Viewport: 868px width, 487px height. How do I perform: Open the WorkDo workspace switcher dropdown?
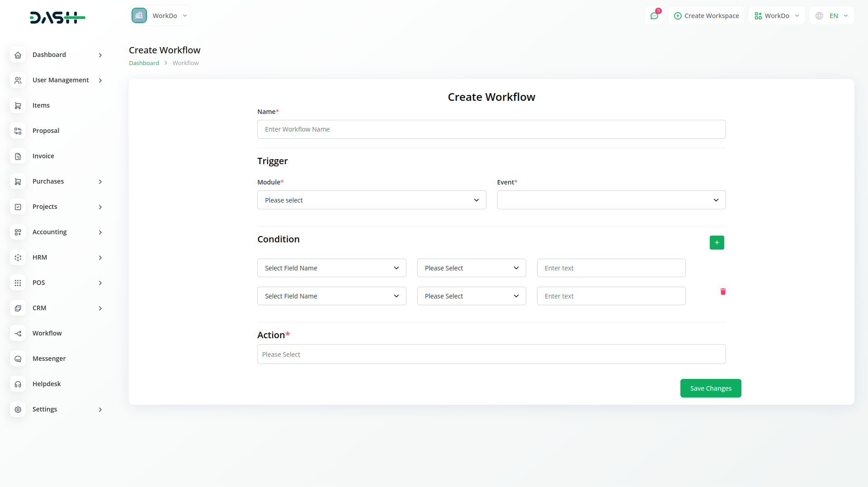[x=160, y=15]
